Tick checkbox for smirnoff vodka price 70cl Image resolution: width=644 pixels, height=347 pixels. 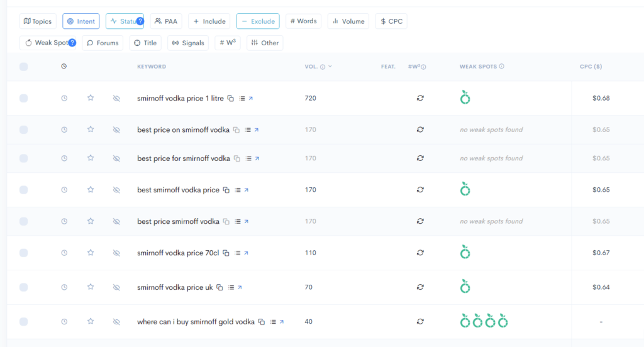(x=24, y=253)
